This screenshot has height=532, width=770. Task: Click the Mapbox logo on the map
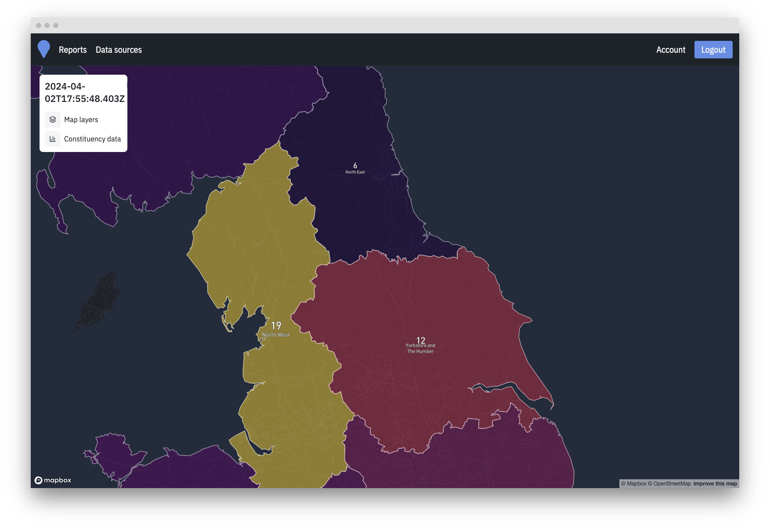(53, 480)
